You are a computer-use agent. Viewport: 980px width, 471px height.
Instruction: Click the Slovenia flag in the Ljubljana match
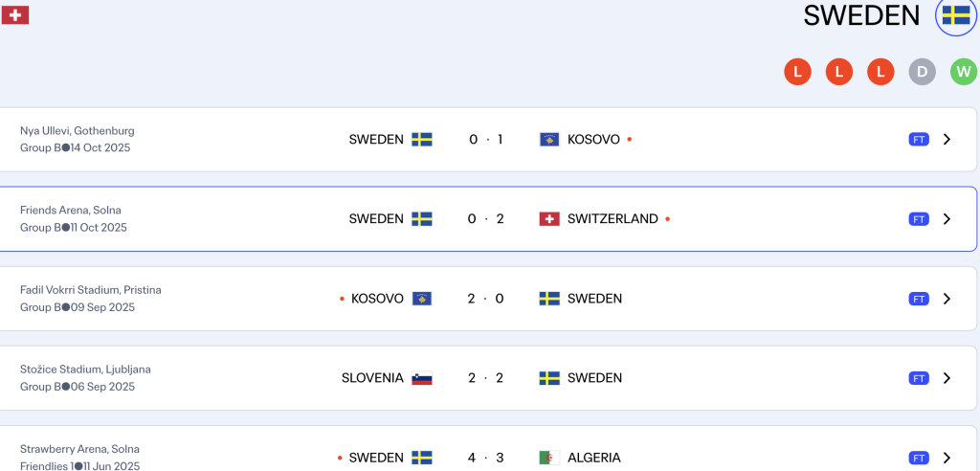pyautogui.click(x=422, y=378)
